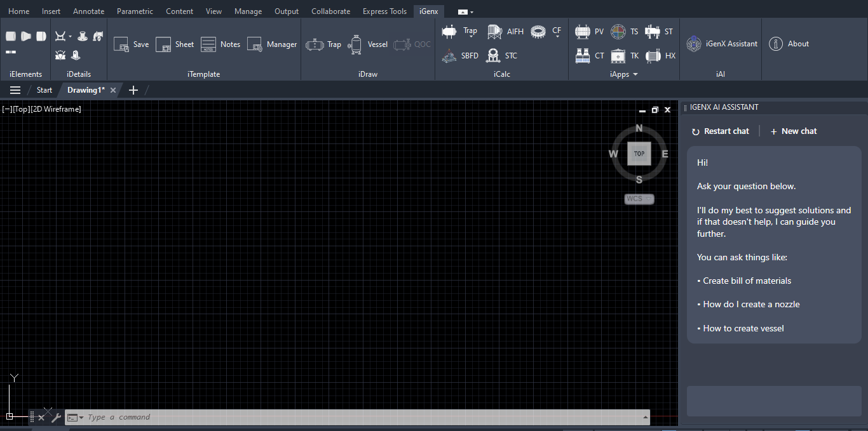868x431 pixels.
Task: Open the Start file tab
Action: click(44, 90)
